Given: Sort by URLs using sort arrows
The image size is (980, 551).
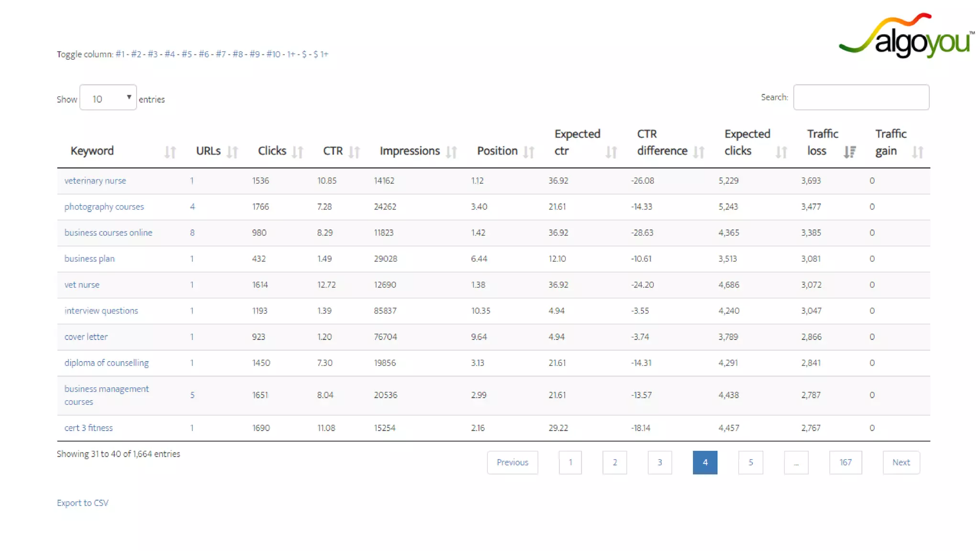Looking at the screenshot, I should click(233, 152).
